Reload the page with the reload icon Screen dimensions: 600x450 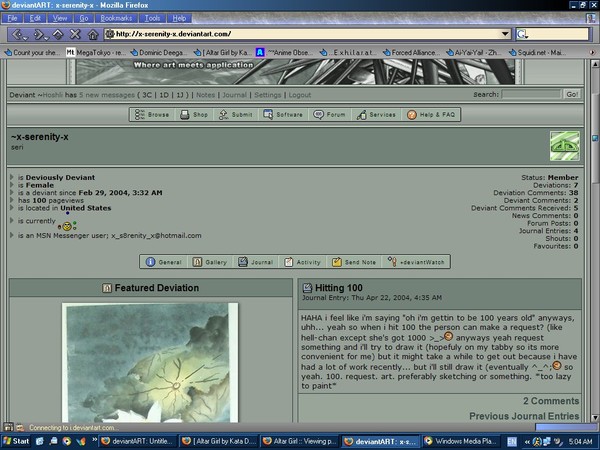[57, 34]
